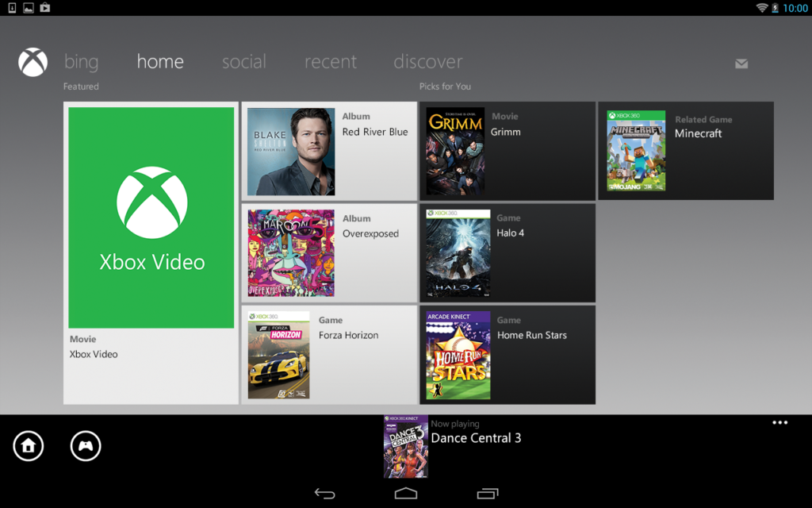Open the Xbox logo menu
812x508 pixels.
(x=33, y=62)
